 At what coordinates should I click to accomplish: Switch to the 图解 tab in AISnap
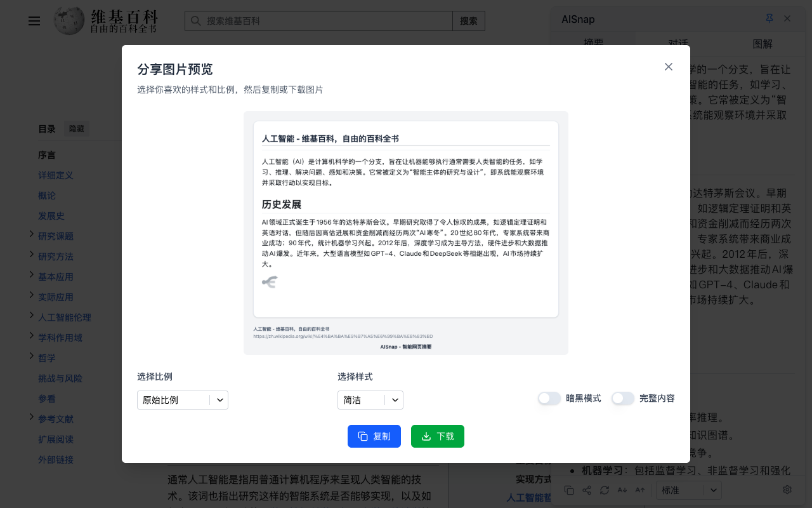(763, 43)
